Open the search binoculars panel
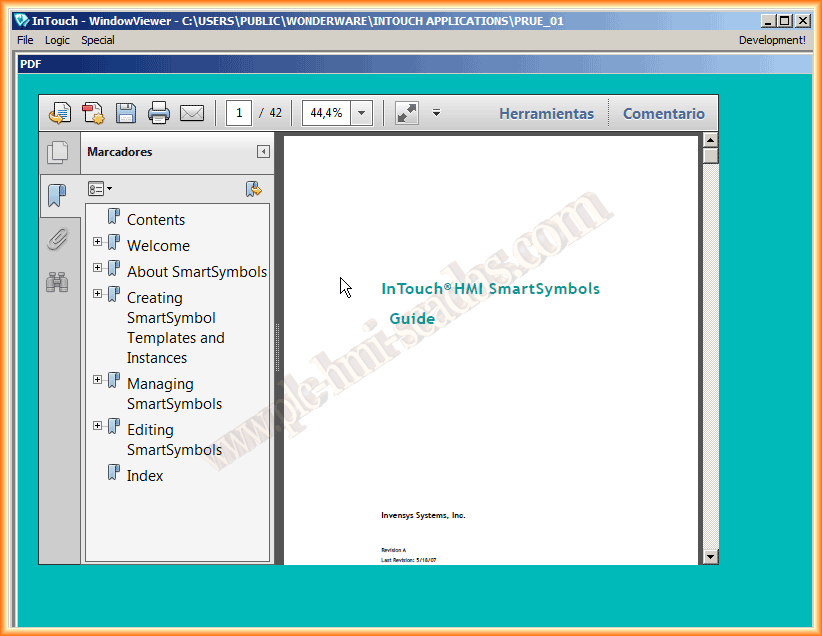 58,282
